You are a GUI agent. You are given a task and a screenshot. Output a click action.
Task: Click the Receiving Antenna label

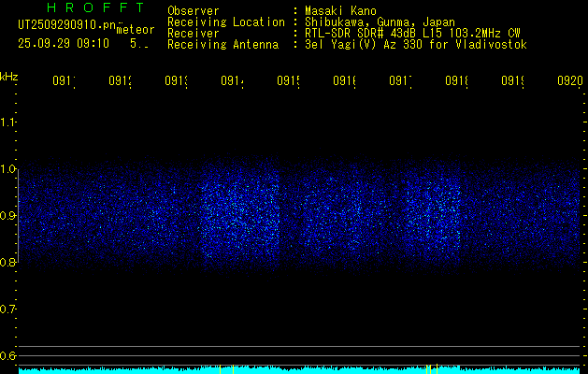coord(223,45)
